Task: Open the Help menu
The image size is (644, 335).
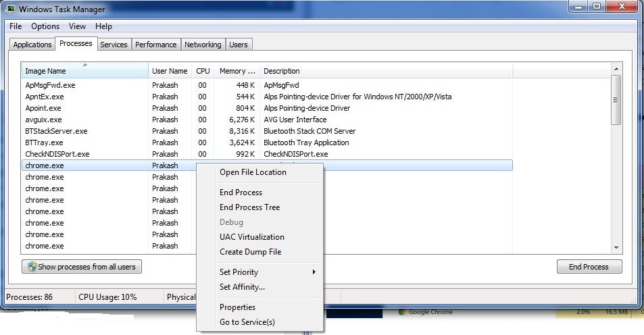Action: 103,26
